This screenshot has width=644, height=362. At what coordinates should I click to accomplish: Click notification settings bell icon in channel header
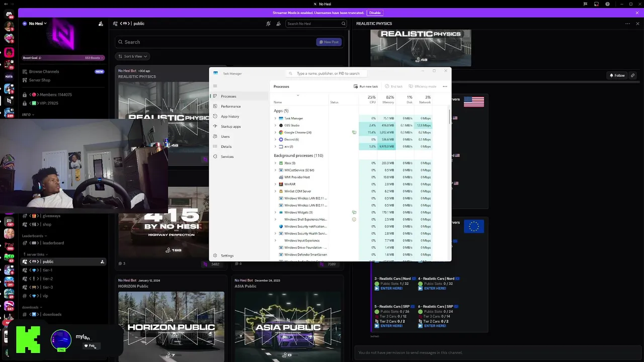[x=269, y=24]
